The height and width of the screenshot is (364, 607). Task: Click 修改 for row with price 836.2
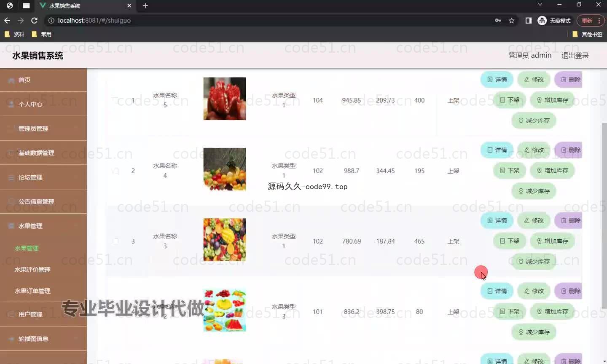click(534, 291)
